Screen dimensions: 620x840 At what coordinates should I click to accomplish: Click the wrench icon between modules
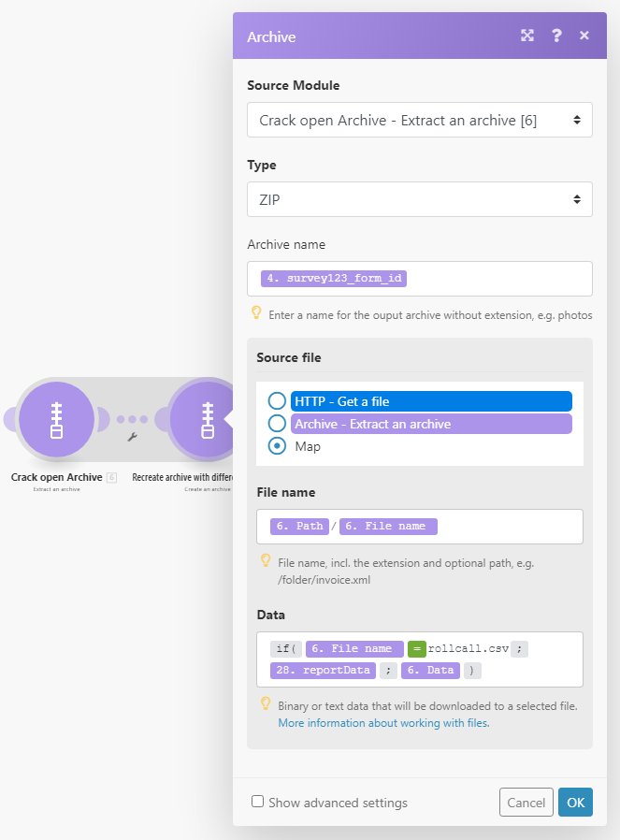132,437
